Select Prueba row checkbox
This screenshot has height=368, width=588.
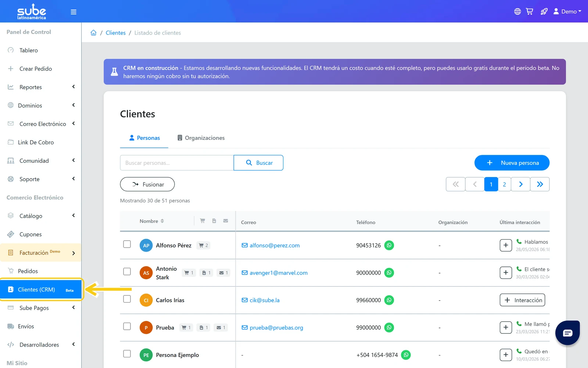pyautogui.click(x=127, y=326)
